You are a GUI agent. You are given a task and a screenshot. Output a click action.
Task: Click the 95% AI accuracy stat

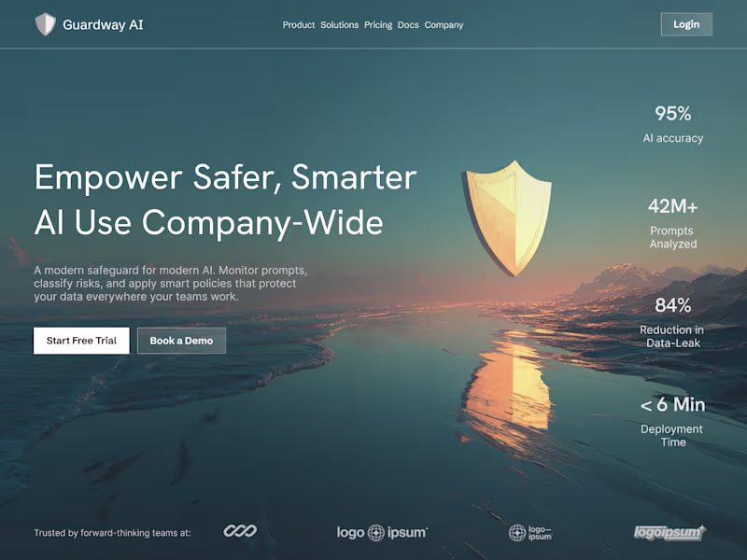(672, 124)
